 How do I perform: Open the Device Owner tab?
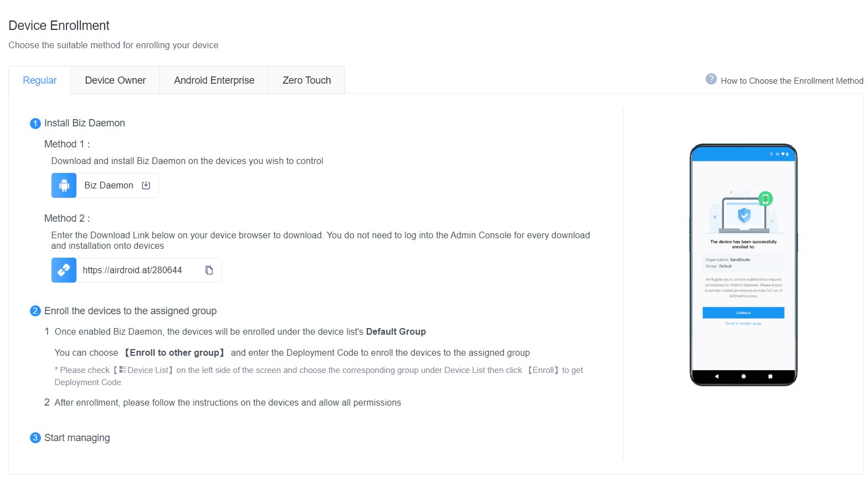coord(115,80)
